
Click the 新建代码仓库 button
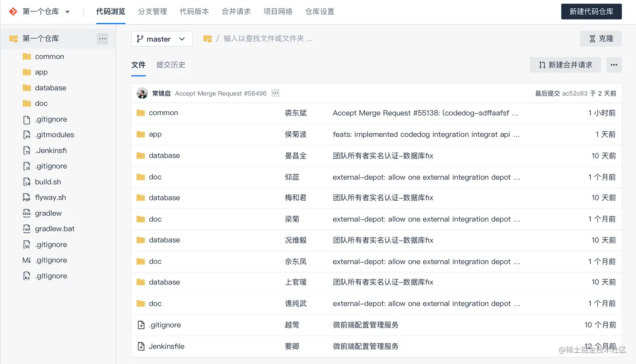pyautogui.click(x=591, y=11)
